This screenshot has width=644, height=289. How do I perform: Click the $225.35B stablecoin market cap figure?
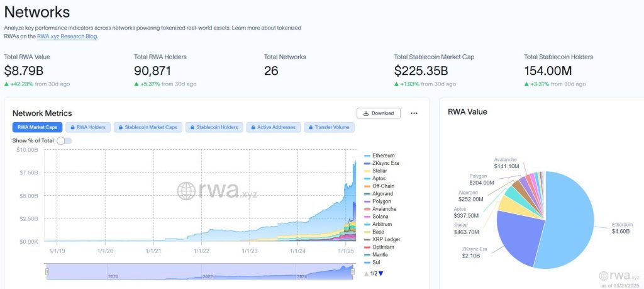(x=421, y=71)
